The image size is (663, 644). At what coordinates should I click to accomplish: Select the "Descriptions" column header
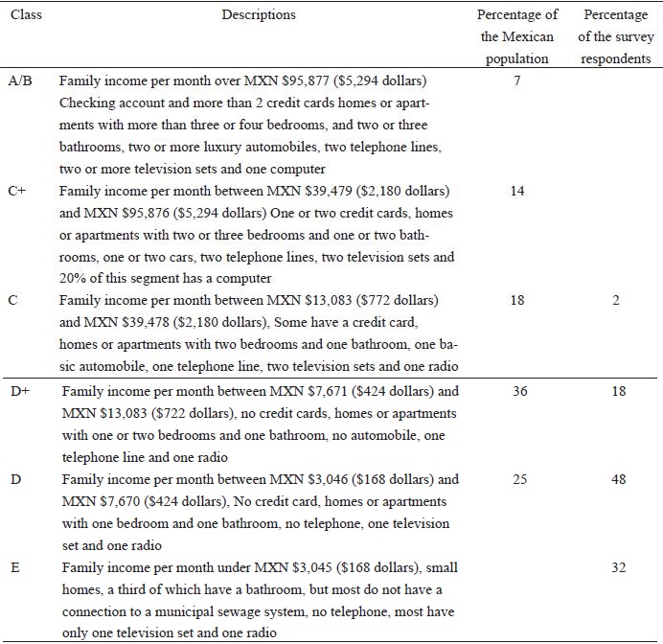pyautogui.click(x=259, y=15)
